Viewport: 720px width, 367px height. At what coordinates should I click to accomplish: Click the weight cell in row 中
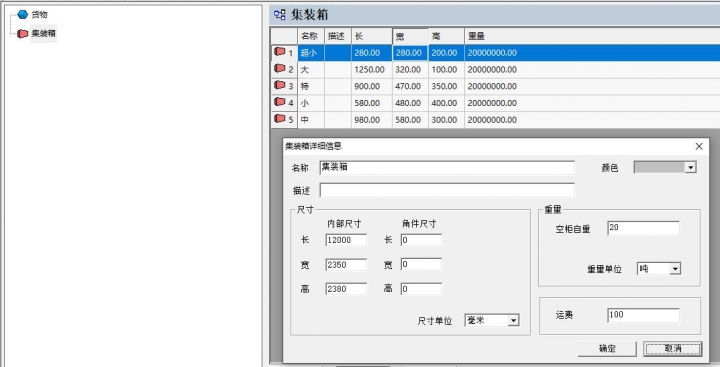click(x=592, y=120)
